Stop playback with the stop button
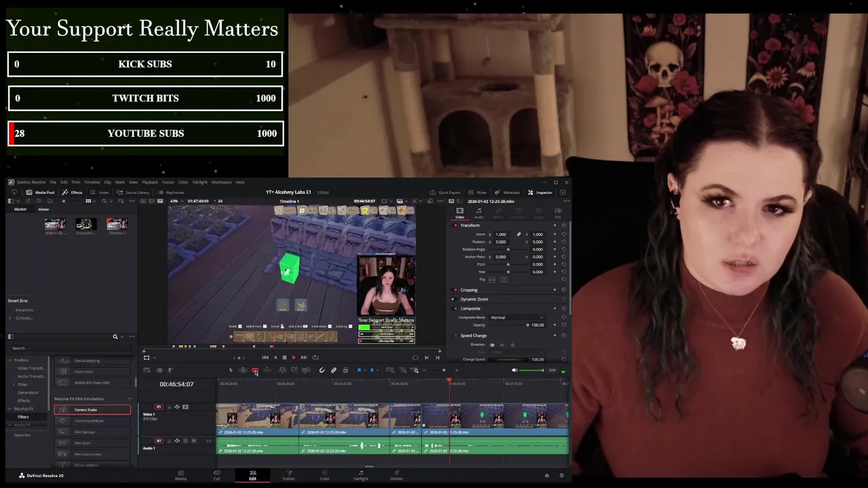The image size is (868, 488). pyautogui.click(x=284, y=357)
